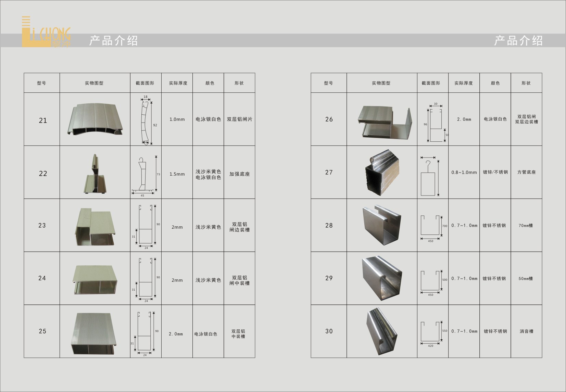Screen dimensions: 566x392
Task: View the model 28 channel photo
Action: [382, 225]
